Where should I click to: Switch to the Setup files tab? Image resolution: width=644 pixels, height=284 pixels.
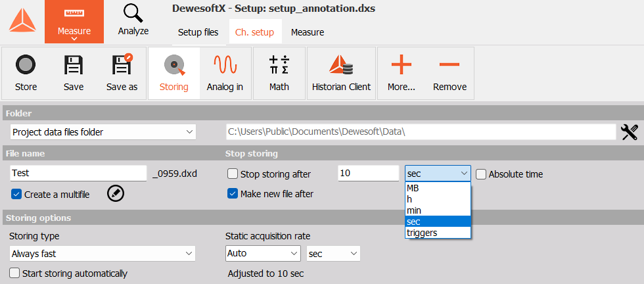(x=198, y=32)
